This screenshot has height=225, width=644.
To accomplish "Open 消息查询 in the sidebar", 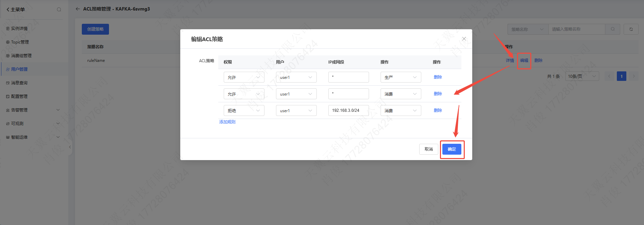I will tap(19, 83).
